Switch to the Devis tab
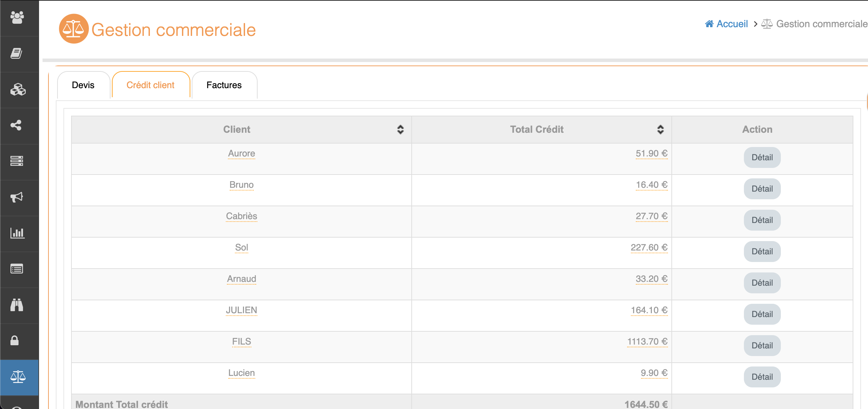Viewport: 868px width, 409px height. pos(83,85)
